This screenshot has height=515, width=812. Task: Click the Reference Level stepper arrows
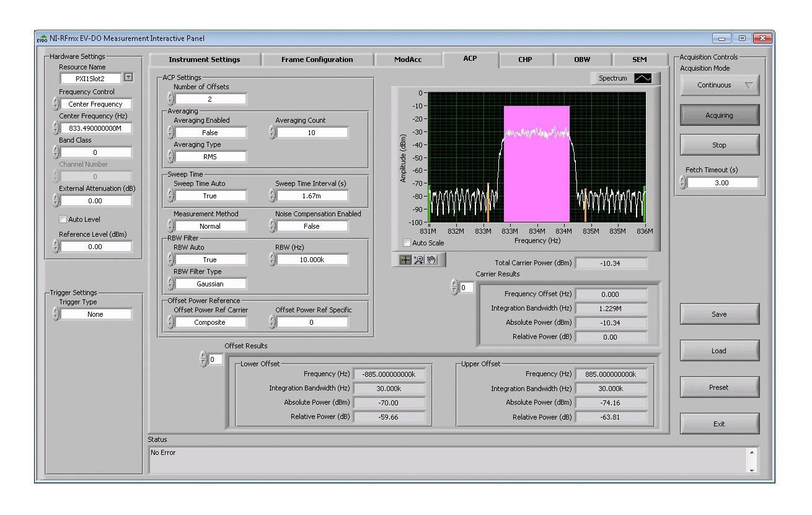[56, 246]
